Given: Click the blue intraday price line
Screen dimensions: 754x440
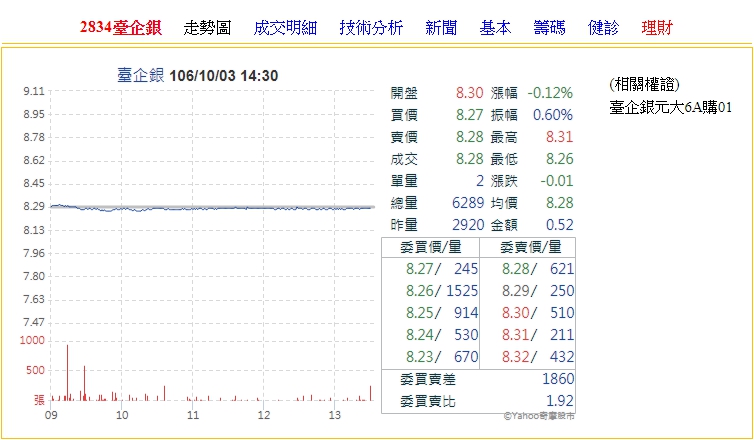Looking at the screenshot, I should click(212, 208).
